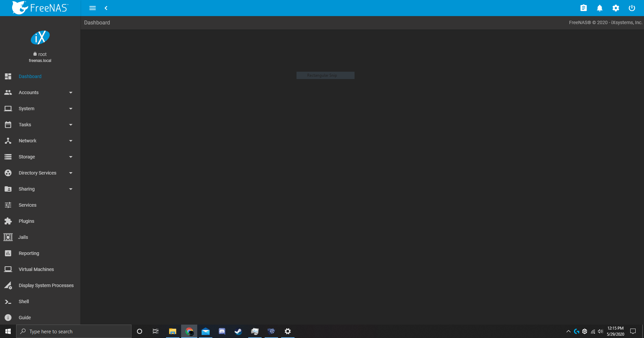Click the Dashboard breadcrumb title
Image resolution: width=644 pixels, height=338 pixels.
(x=97, y=22)
